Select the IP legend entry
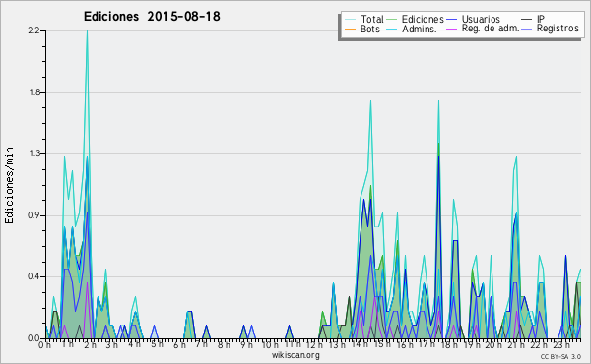This screenshot has width=591, height=364. tap(541, 19)
